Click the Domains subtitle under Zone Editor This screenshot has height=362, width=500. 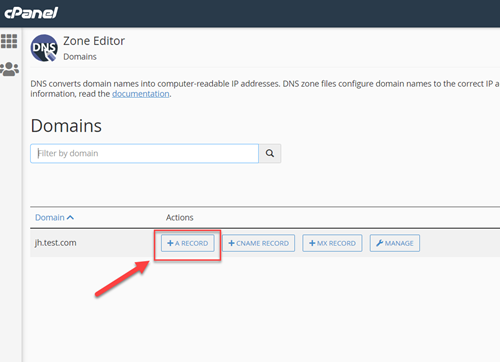(x=80, y=57)
